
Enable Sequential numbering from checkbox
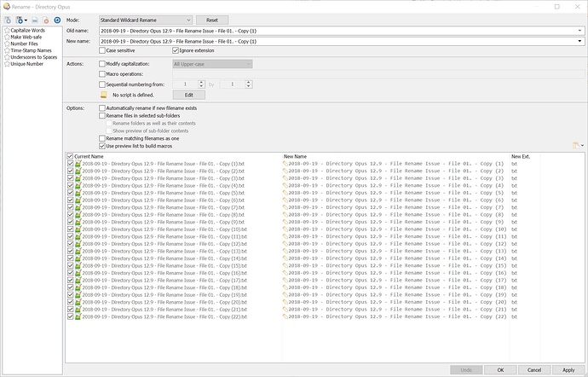pos(102,84)
